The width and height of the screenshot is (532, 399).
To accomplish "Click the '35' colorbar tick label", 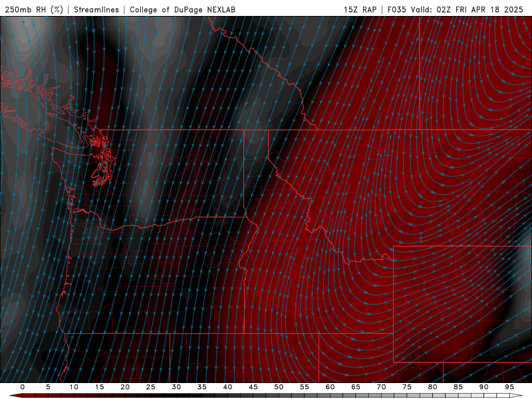I will tap(202, 387).
